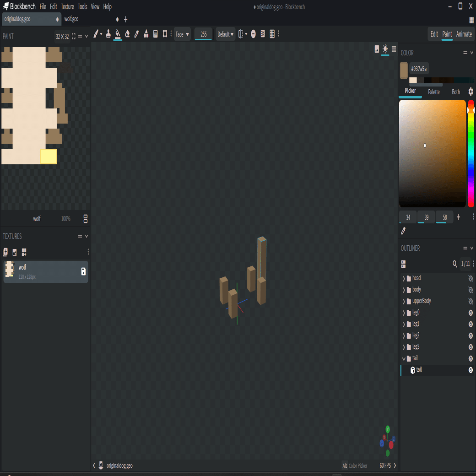Toggle visibility of the body group
The width and height of the screenshot is (476, 476).
coord(471,290)
